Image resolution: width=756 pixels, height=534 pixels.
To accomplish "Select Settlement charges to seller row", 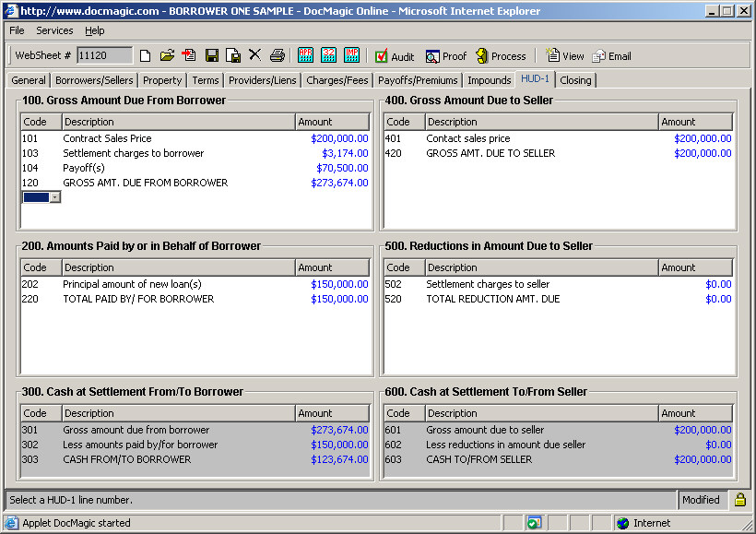I will [559, 284].
